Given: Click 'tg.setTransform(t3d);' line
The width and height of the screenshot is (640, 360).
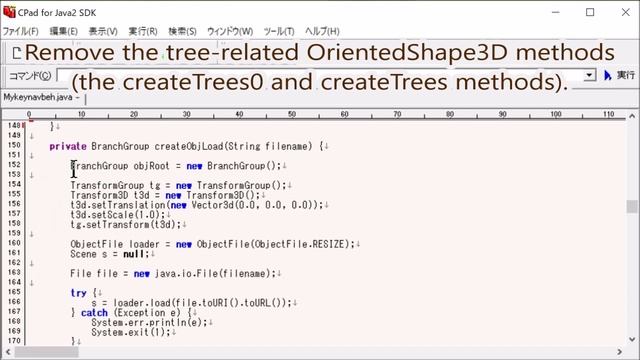Looking at the screenshot, I should 125,224.
